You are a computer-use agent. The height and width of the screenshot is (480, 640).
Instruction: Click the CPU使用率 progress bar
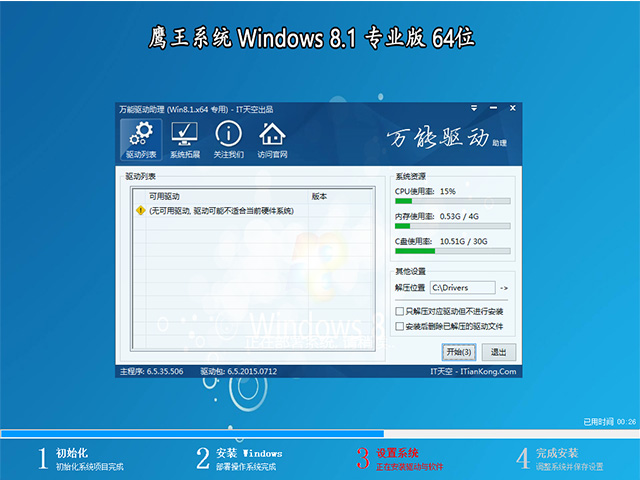453,201
